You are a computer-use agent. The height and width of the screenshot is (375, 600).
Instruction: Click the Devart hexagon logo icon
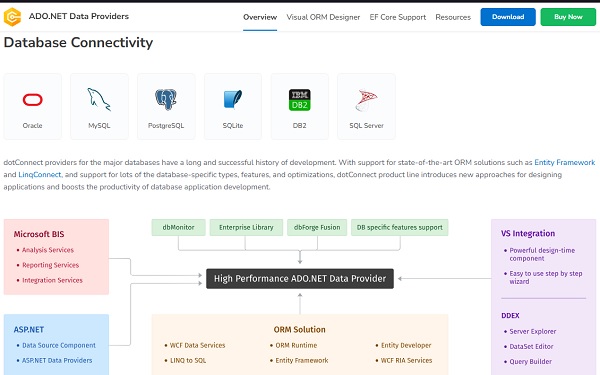(x=12, y=17)
